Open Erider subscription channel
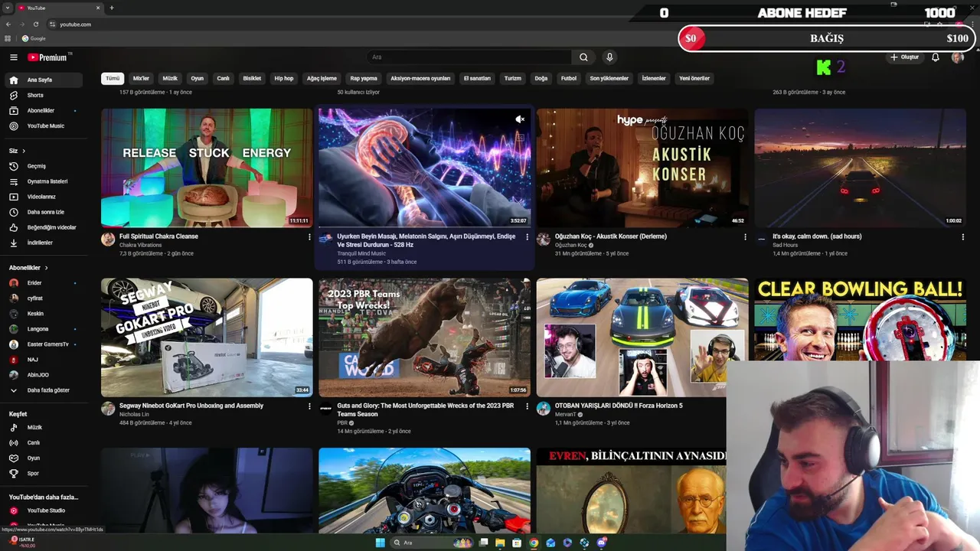The image size is (980, 551). tap(44, 283)
